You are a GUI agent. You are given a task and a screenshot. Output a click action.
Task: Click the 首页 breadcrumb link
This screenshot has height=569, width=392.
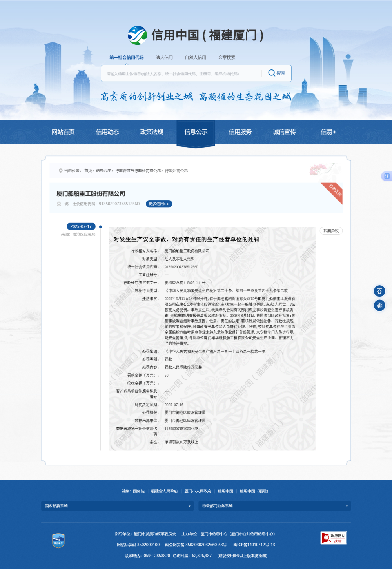point(88,171)
